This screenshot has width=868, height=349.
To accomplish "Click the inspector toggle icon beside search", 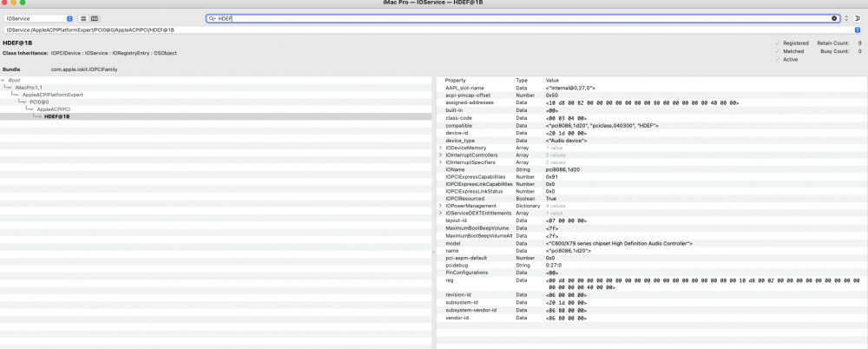I will (x=857, y=18).
